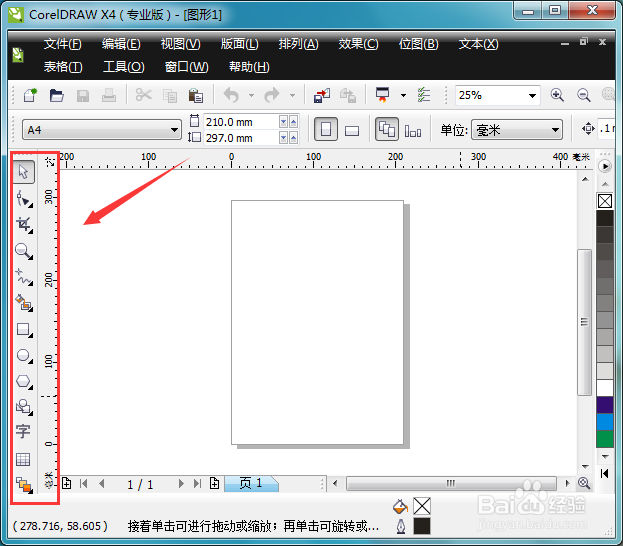This screenshot has height=546, width=623.
Task: Click the page width field 210.0 mm
Action: [x=241, y=122]
